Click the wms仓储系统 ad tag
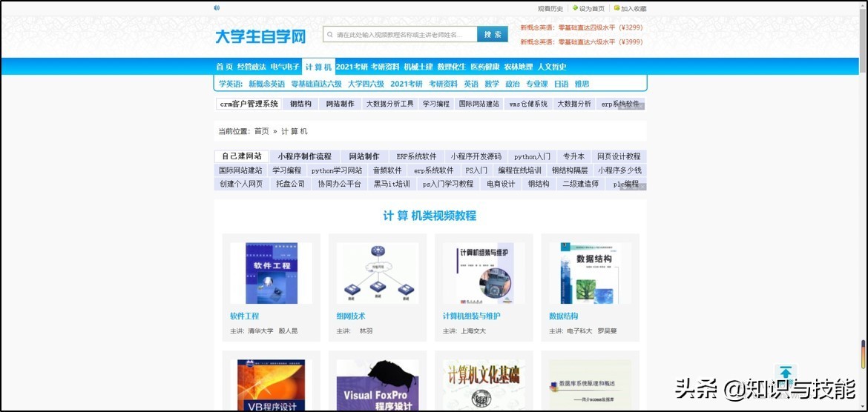This screenshot has width=868, height=412. pyautogui.click(x=528, y=104)
